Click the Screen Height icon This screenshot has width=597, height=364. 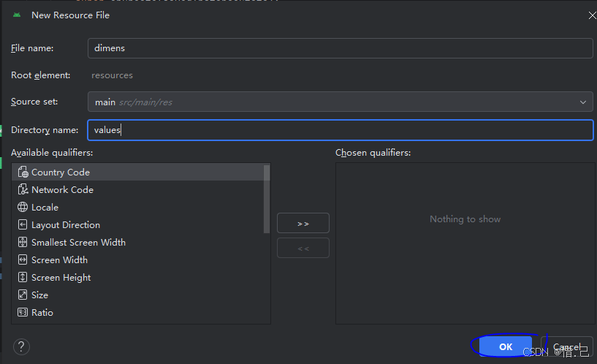pyautogui.click(x=23, y=277)
